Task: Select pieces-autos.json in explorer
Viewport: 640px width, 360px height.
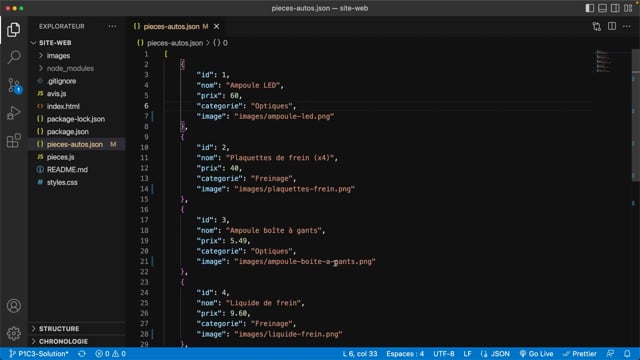Action: coord(77,144)
